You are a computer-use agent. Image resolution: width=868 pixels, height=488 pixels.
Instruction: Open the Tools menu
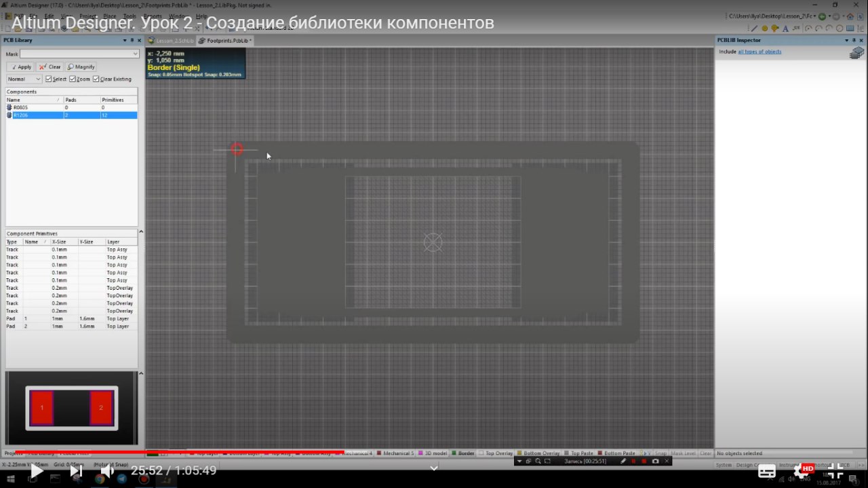pyautogui.click(x=130, y=16)
